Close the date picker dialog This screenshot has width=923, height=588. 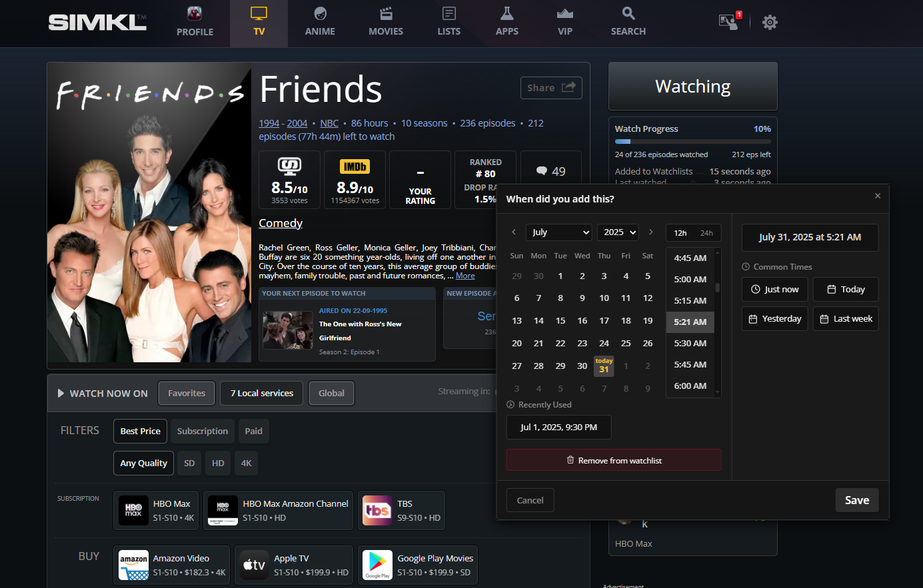pyautogui.click(x=877, y=196)
